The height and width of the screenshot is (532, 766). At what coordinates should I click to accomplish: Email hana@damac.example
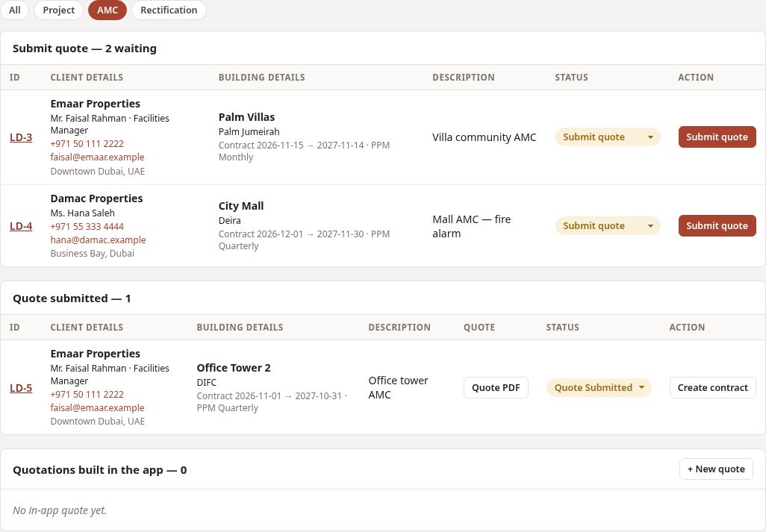point(99,240)
